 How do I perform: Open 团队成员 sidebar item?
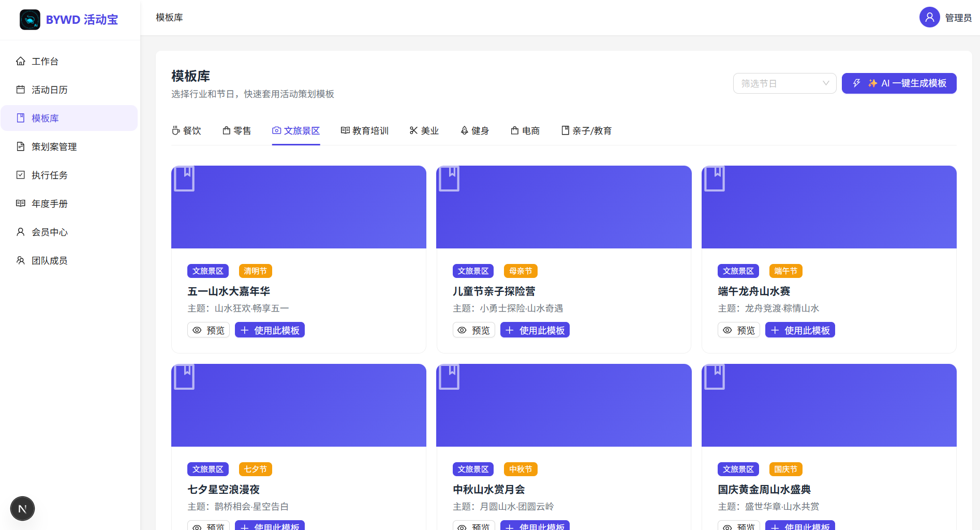pyautogui.click(x=69, y=260)
